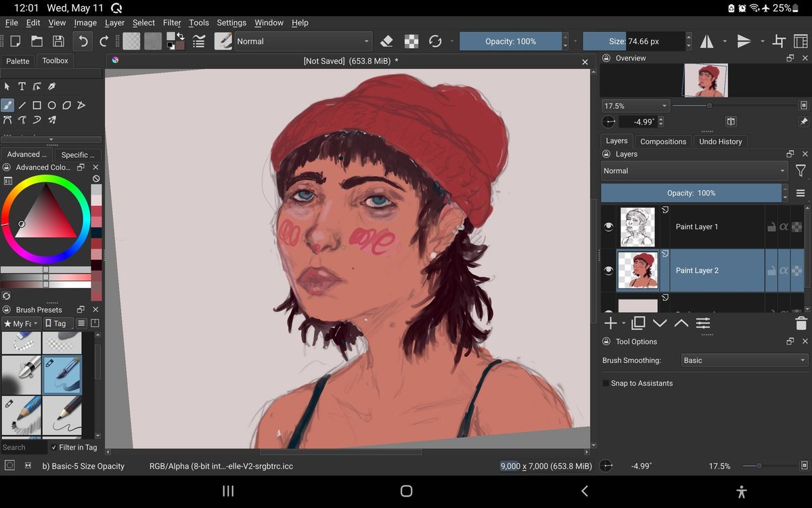Open vertical mirror options arrow
The width and height of the screenshot is (812, 508).
pyautogui.click(x=762, y=41)
